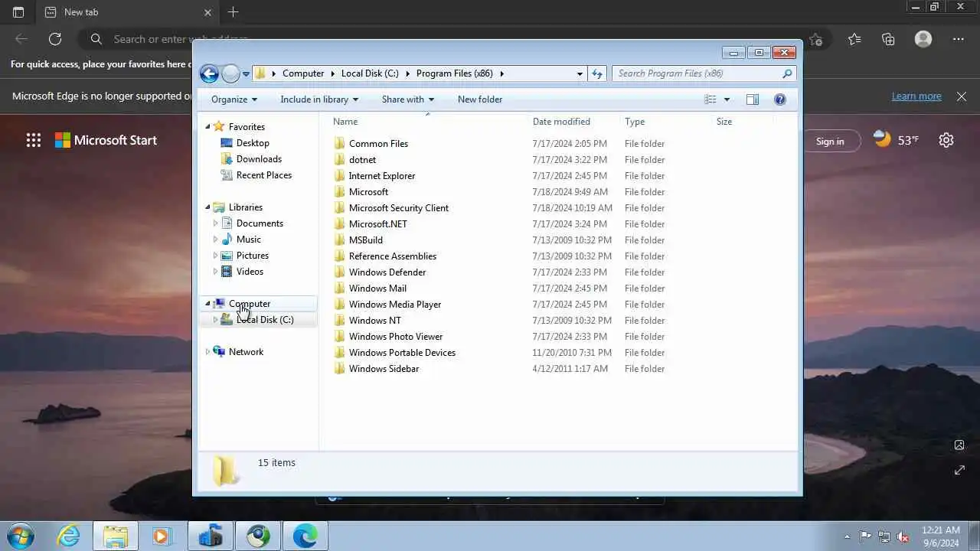Screen dimensions: 980x551
Task: Click the dotnet folder icon
Action: tap(340, 160)
